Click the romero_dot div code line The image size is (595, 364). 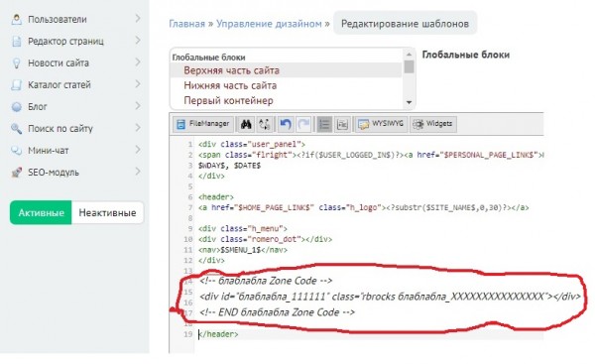tap(265, 239)
